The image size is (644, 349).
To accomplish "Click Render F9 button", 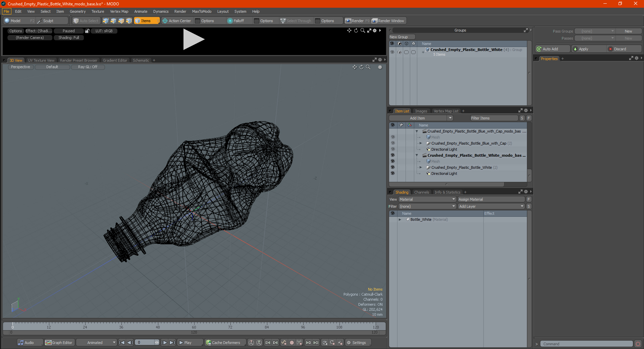I will pos(357,21).
